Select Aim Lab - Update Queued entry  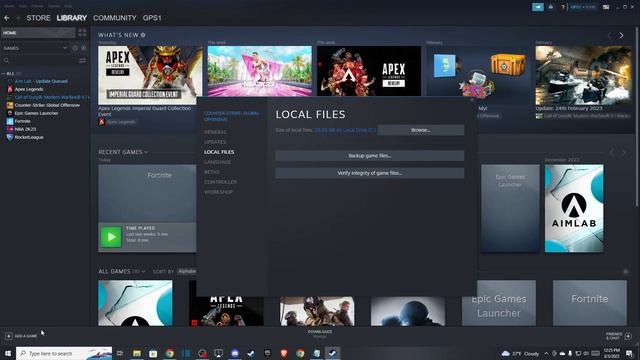click(x=41, y=81)
